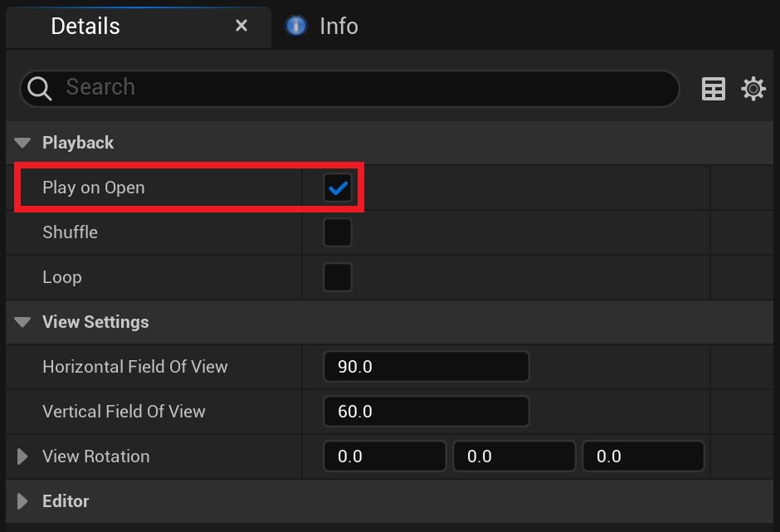The image size is (780, 532).
Task: Click into the Search field
Action: [365, 88]
